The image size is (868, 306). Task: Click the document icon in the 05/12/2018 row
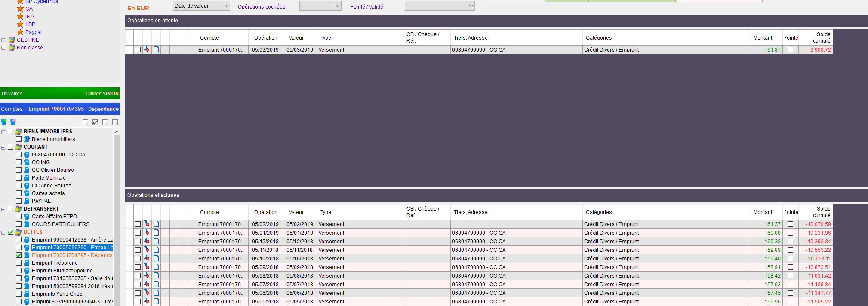[x=156, y=242]
